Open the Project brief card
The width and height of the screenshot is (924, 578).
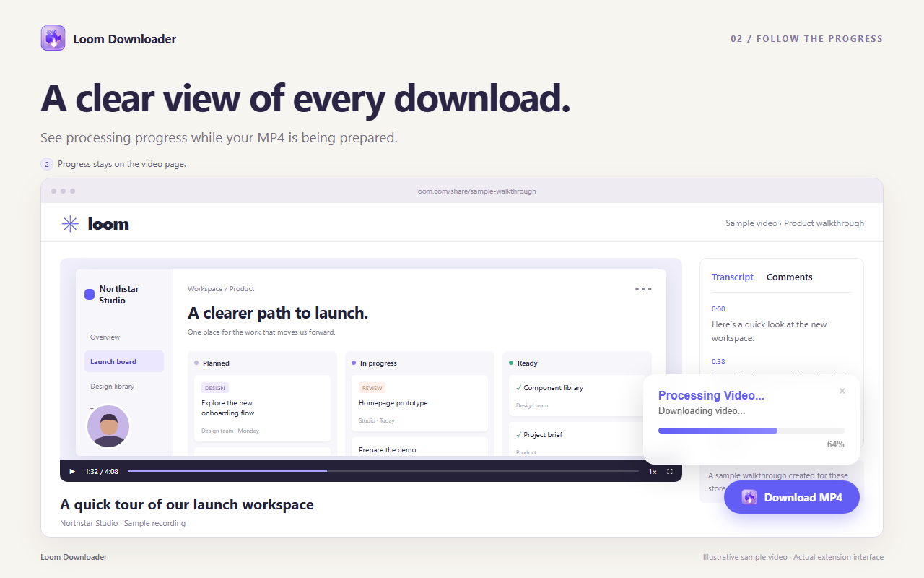(x=576, y=439)
